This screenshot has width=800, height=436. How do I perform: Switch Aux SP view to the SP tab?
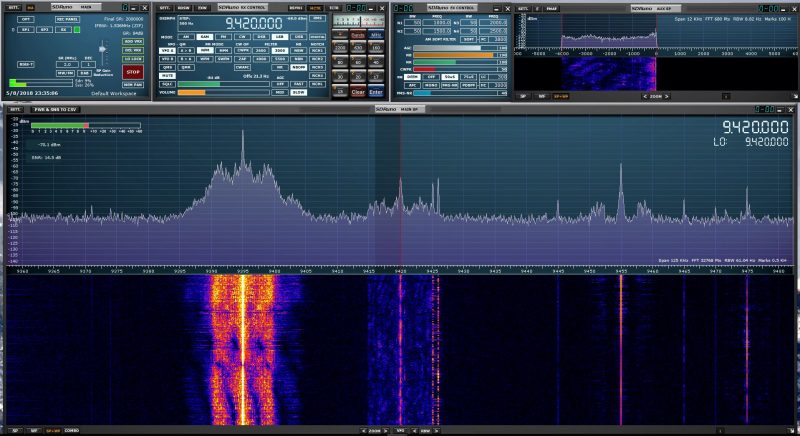click(522, 96)
